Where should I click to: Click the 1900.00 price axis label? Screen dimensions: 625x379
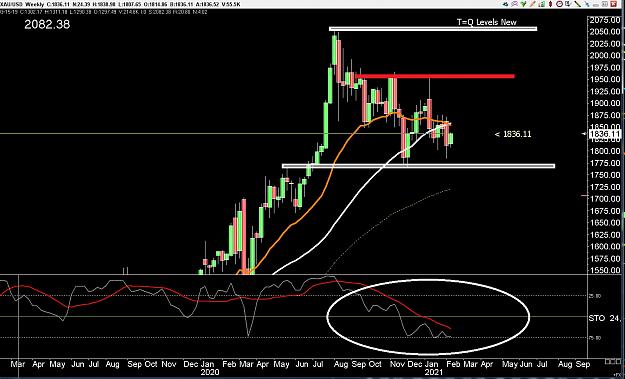point(604,103)
